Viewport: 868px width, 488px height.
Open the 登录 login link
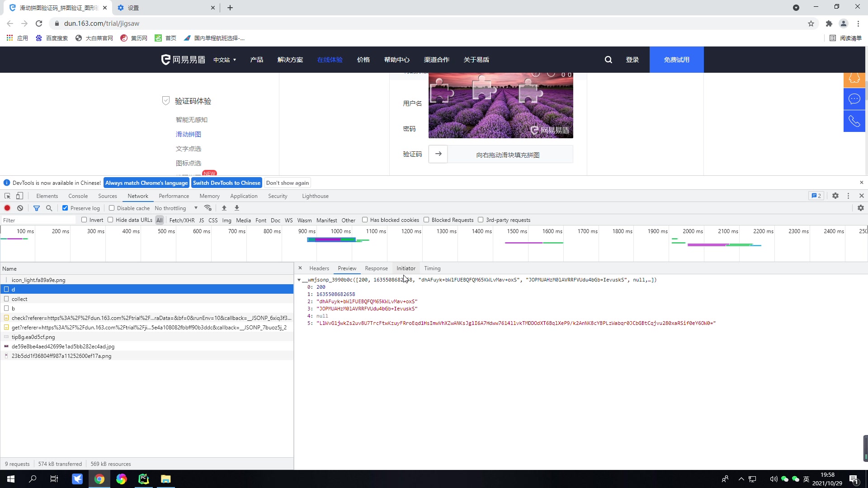click(x=632, y=60)
